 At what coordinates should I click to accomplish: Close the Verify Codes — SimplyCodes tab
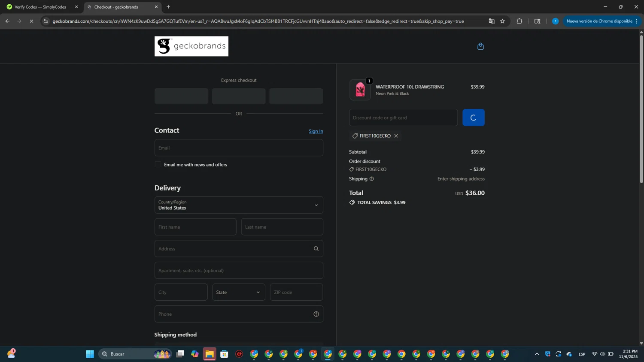[x=76, y=7]
